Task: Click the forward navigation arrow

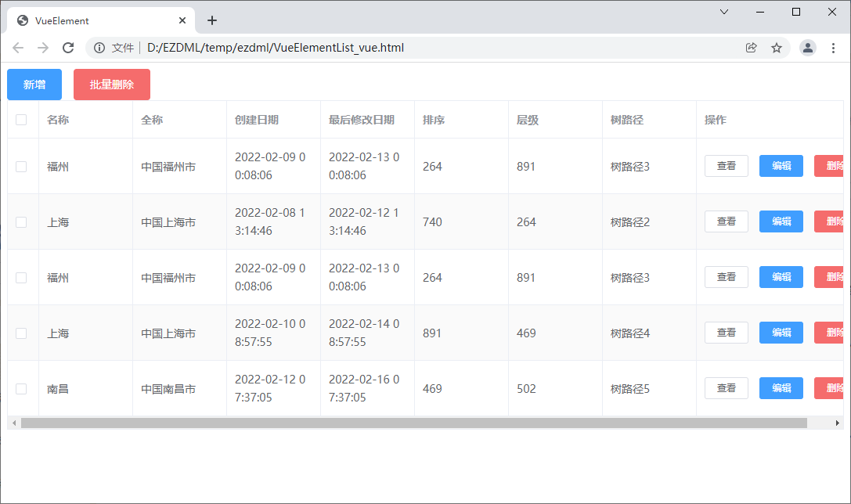Action: 43,48
